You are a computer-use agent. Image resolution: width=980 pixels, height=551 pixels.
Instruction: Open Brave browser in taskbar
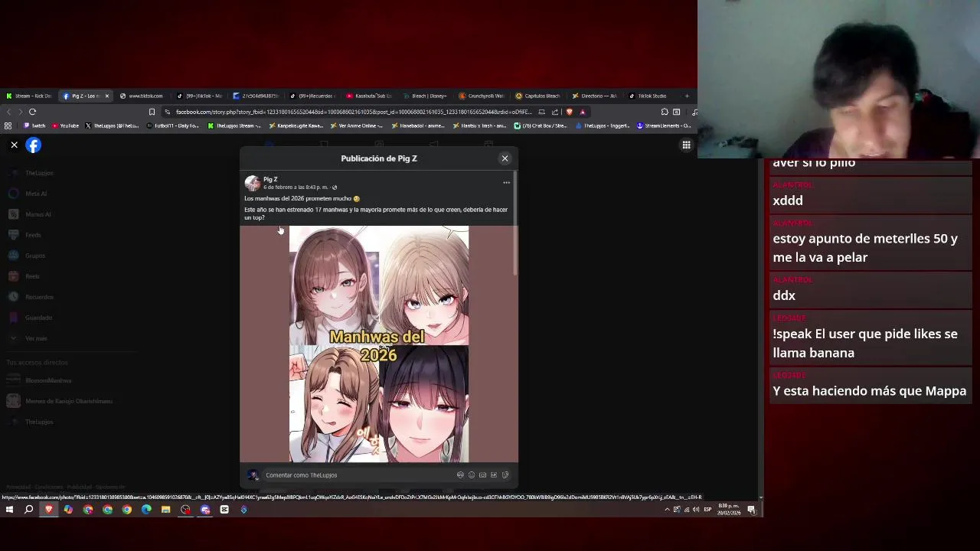coord(49,510)
